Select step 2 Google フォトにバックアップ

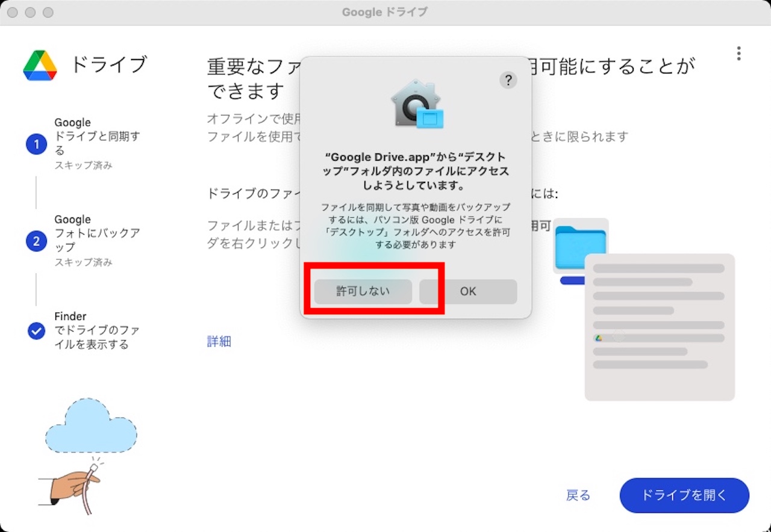[84, 241]
